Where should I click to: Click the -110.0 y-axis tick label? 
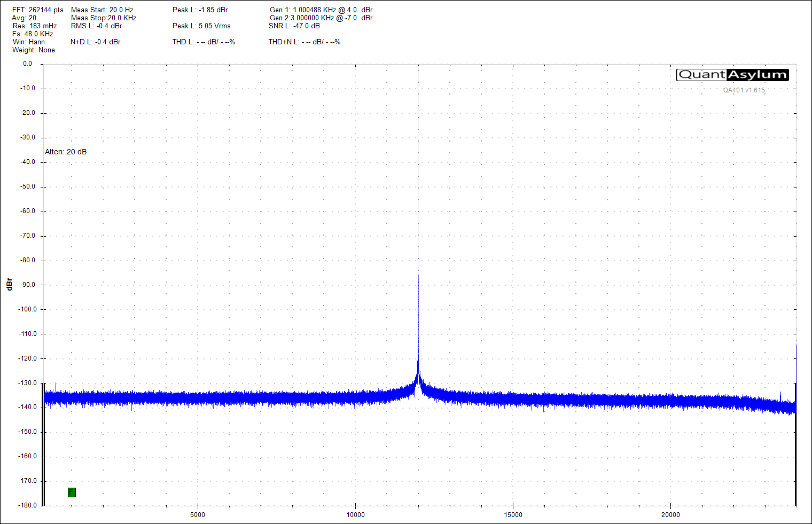tap(27, 334)
